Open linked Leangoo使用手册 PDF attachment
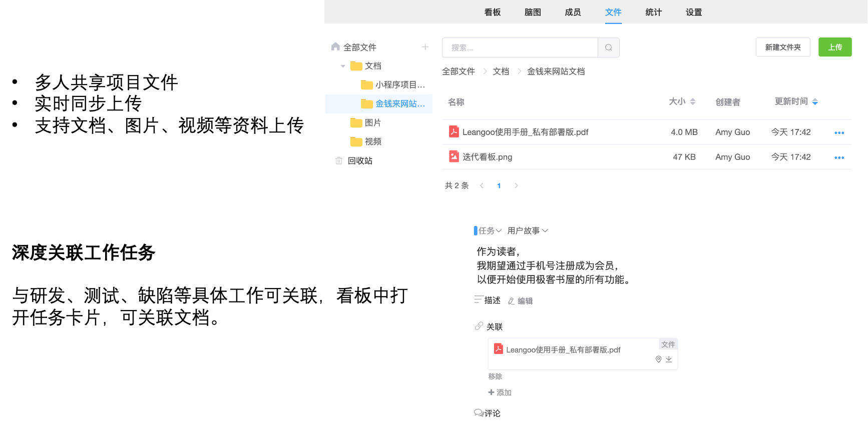868x424 pixels. pos(563,349)
